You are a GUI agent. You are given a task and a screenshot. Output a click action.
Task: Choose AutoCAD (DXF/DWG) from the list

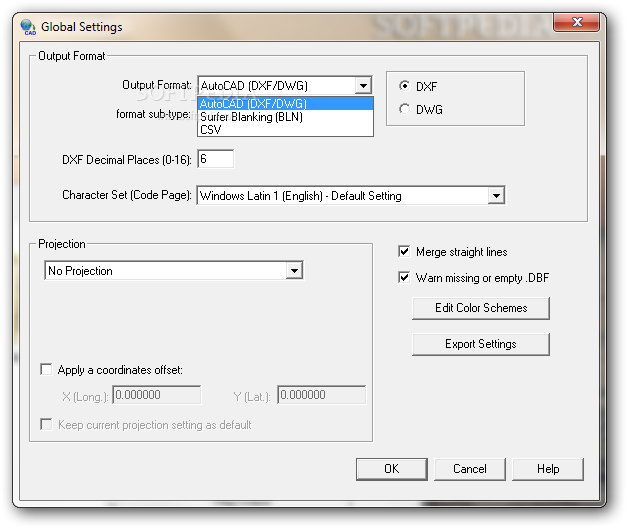pyautogui.click(x=286, y=104)
